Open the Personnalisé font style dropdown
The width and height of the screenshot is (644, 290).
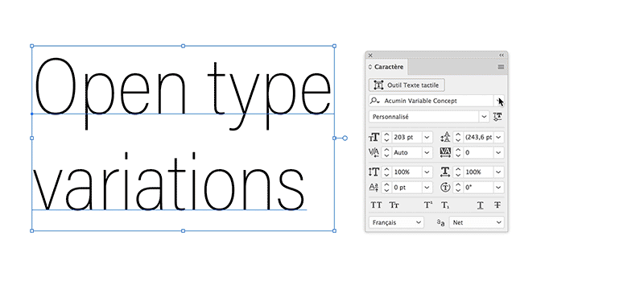click(x=484, y=117)
